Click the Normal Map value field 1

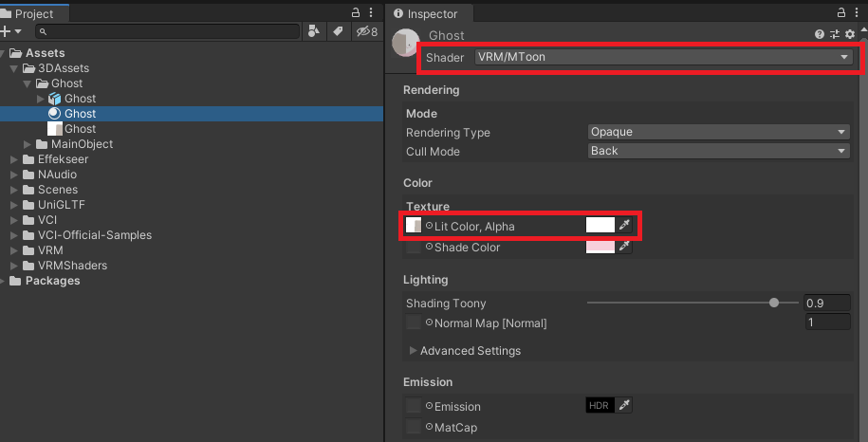pos(827,322)
